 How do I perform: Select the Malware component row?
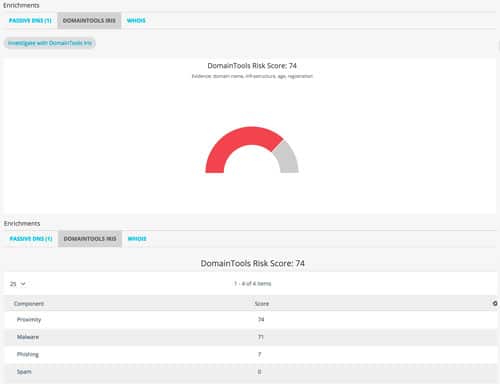pos(251,337)
